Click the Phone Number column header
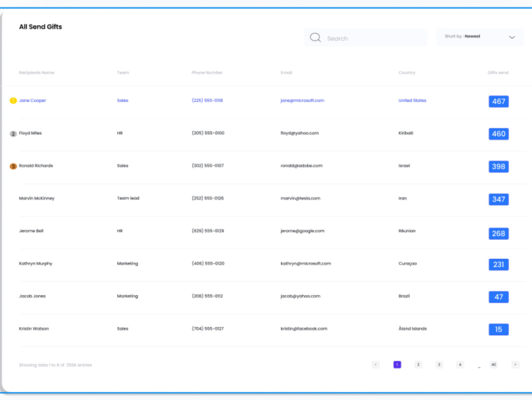Image resolution: width=532 pixels, height=400 pixels. [207, 72]
